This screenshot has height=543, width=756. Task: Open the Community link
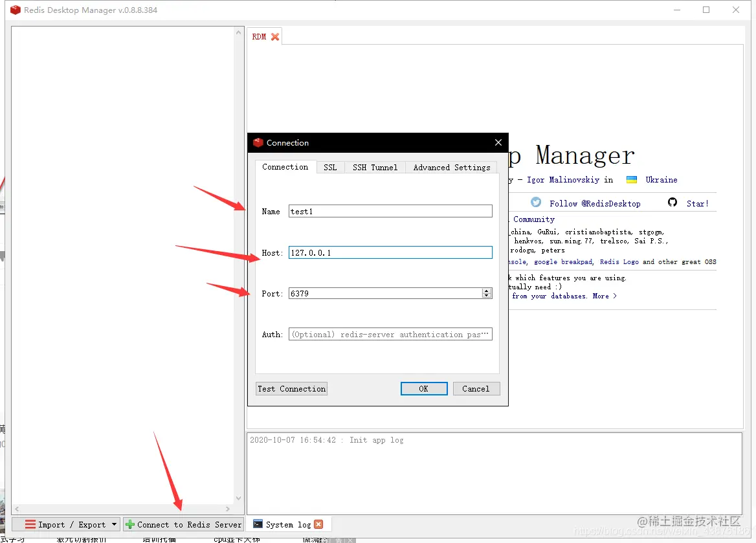click(534, 219)
